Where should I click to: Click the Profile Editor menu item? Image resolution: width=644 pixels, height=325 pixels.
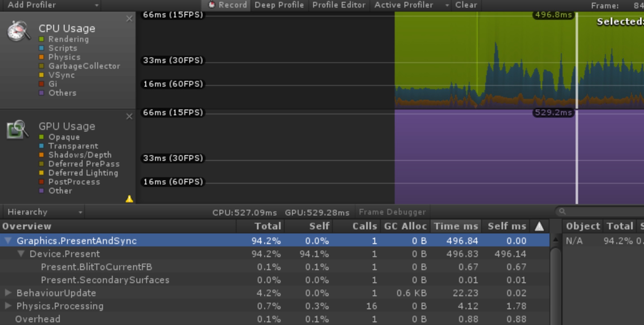[x=339, y=5]
